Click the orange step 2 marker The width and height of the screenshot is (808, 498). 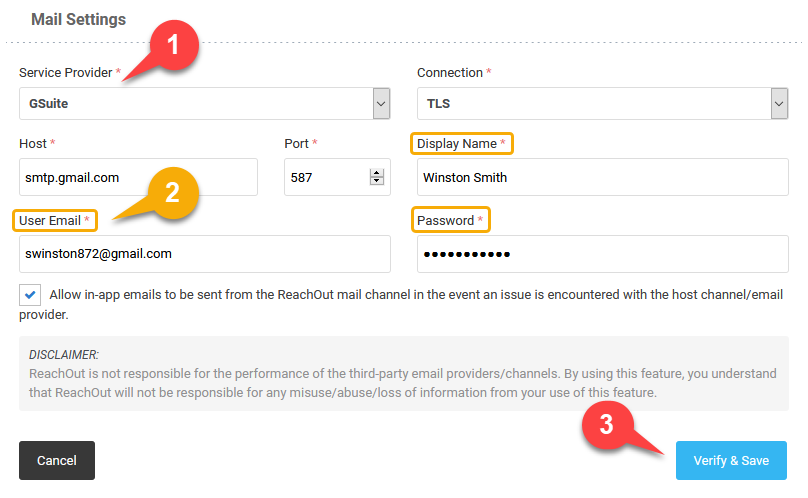[x=173, y=193]
